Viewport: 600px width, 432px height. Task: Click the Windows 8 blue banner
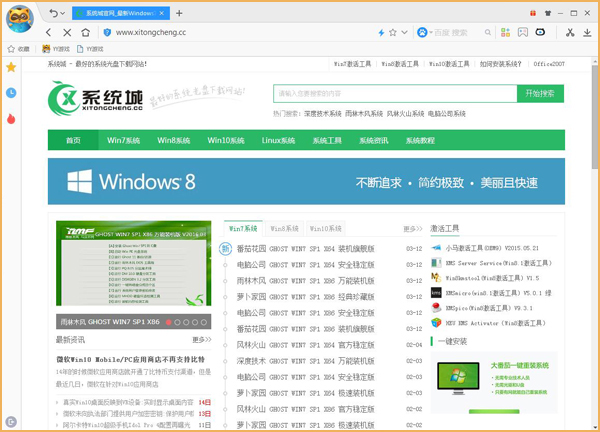[306, 181]
